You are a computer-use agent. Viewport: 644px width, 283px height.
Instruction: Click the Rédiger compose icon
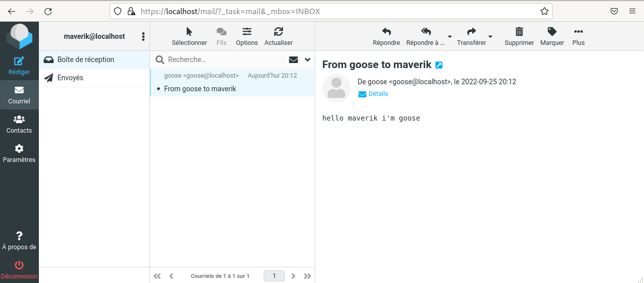pos(19,62)
